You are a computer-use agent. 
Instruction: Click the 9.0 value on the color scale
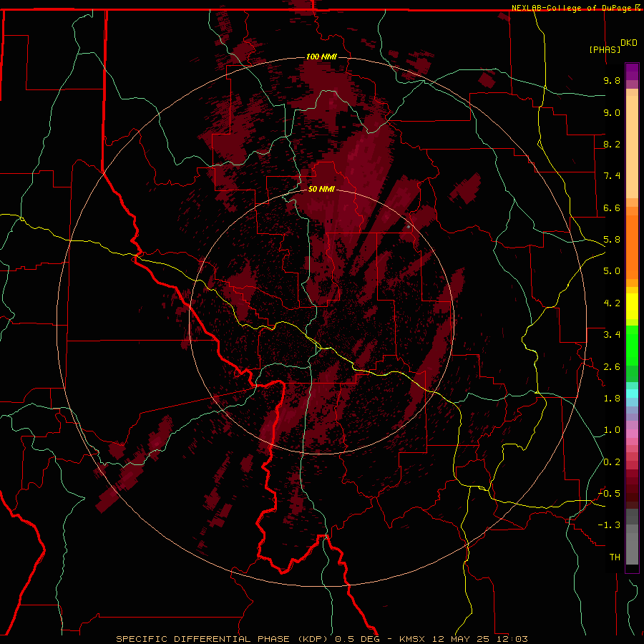(612, 112)
